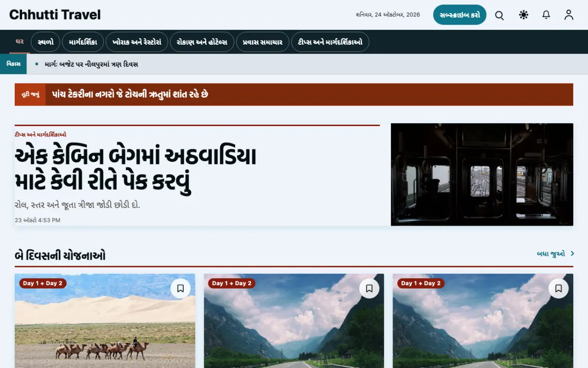Viewport: 588px width, 368px height.
Task: Click the બધા જુઓ link
Action: pos(551,254)
